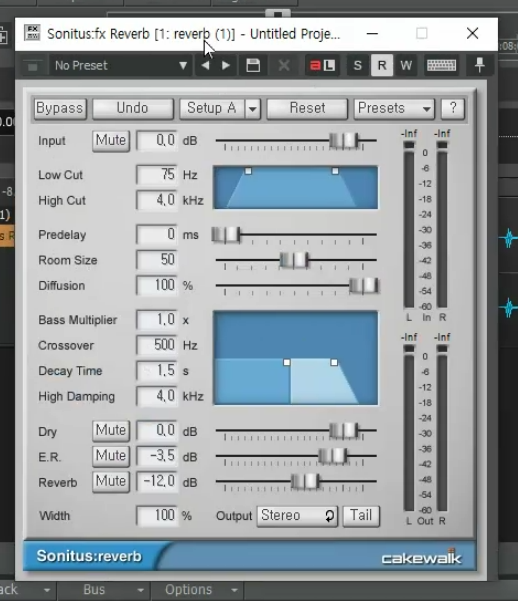Viewport: 518px width, 601px height.
Task: Mute the Input signal
Action: coord(111,141)
